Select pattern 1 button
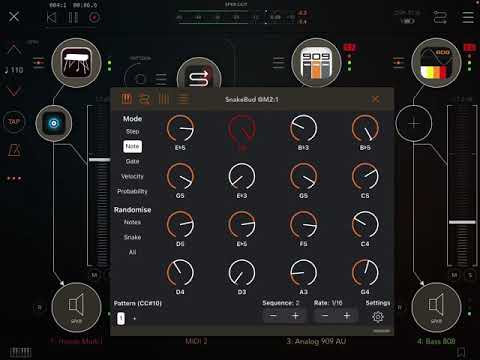Screen dimensions: 480x360 (121, 318)
